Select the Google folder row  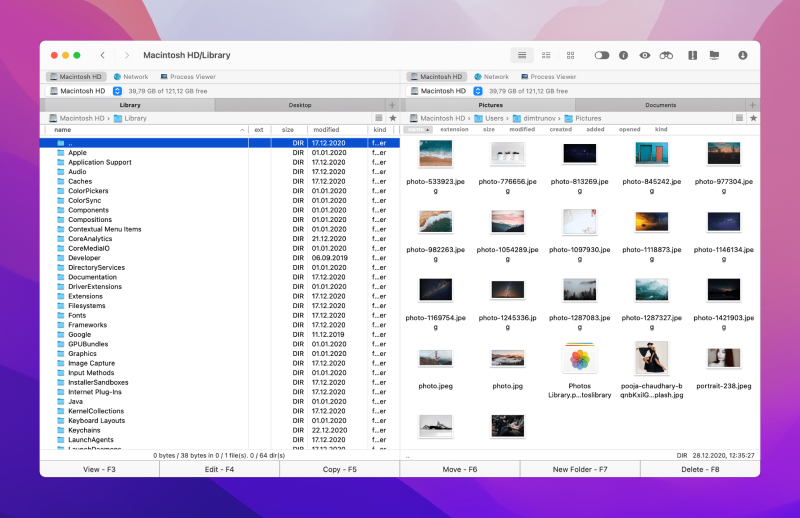coord(219,334)
